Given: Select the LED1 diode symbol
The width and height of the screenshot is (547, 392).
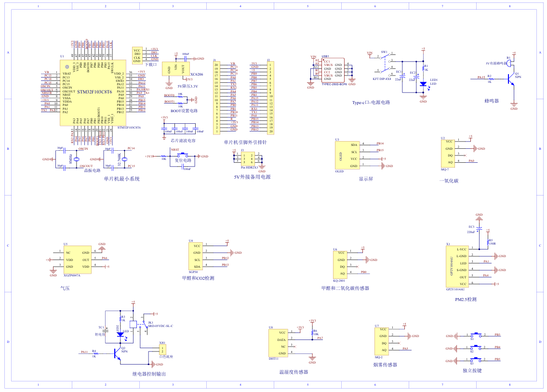Looking at the screenshot, I should (423, 84).
